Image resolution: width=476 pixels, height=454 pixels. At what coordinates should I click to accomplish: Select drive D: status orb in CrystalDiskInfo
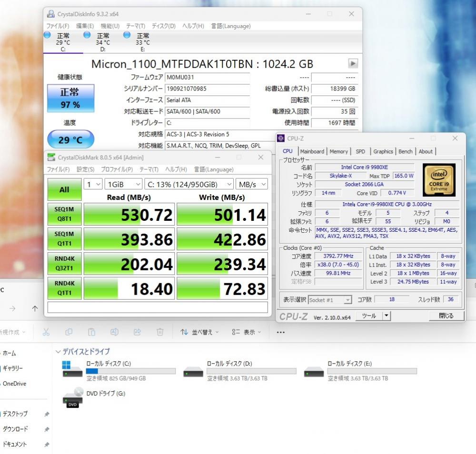click(87, 35)
